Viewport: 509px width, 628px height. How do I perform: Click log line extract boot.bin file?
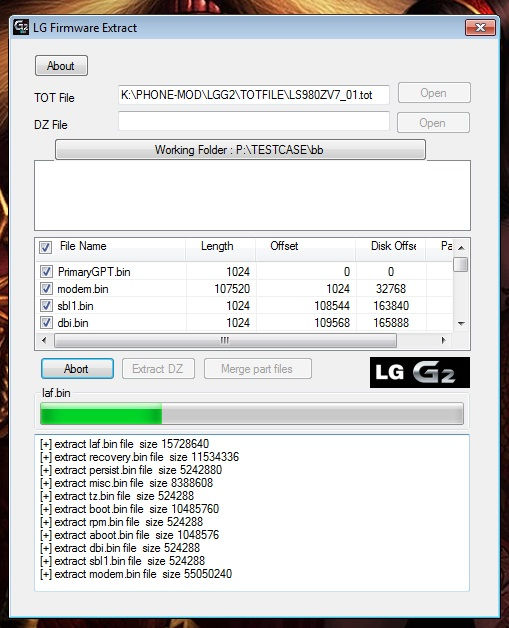[129, 509]
